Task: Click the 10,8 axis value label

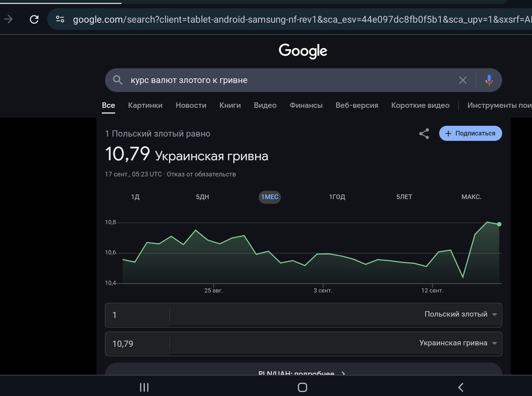Action: 110,222
